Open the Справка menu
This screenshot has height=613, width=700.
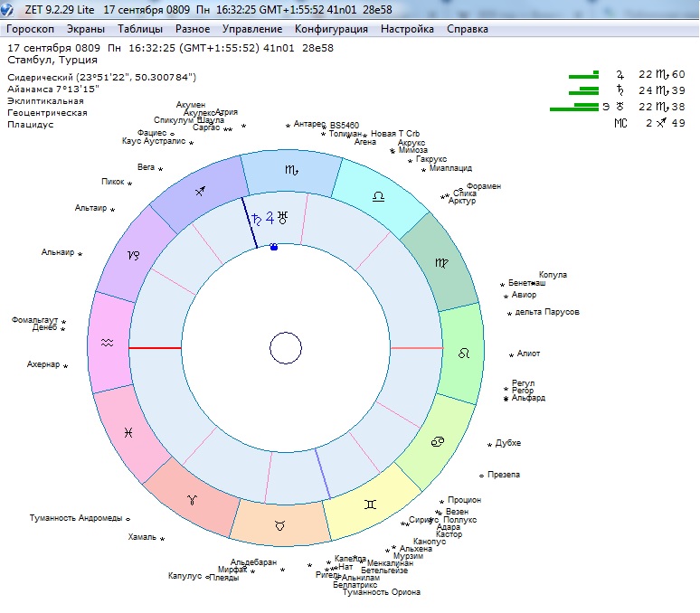point(468,29)
